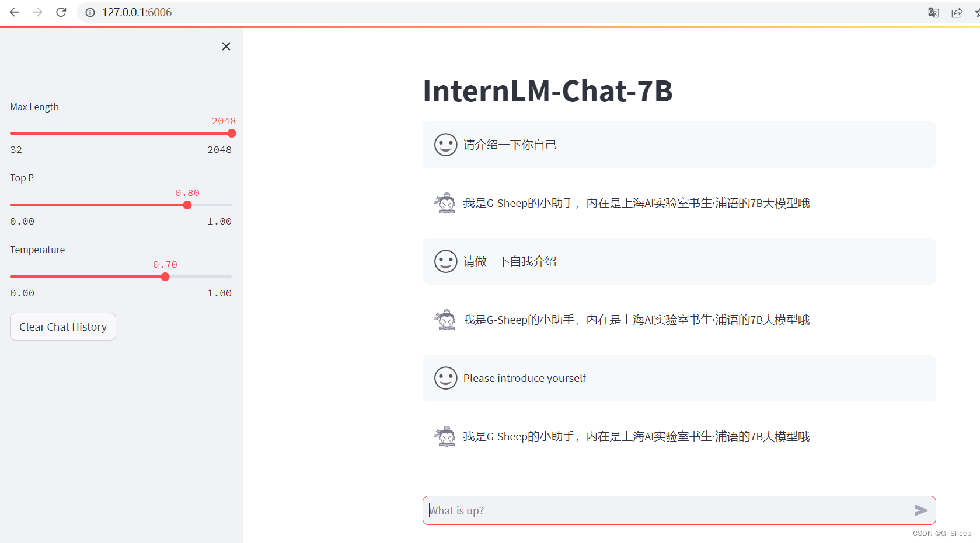
Task: Click the browser back arrow
Action: click(x=14, y=12)
